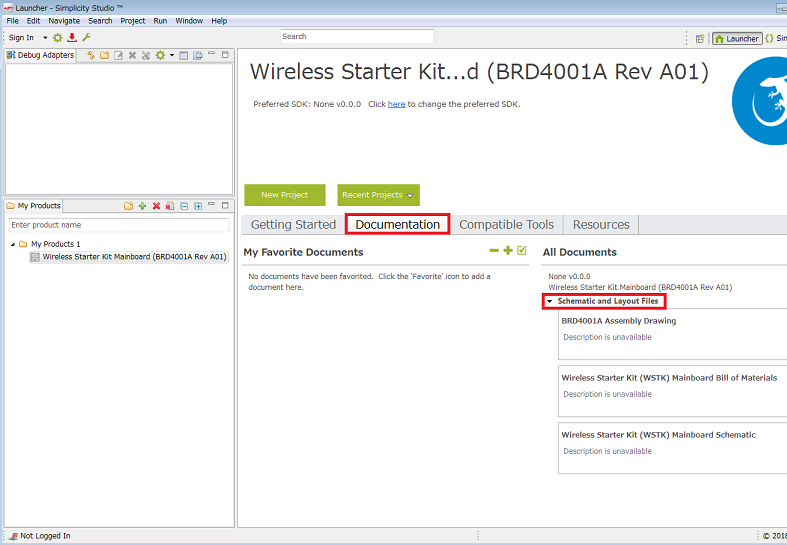787x545 pixels.
Task: Click the red X delete product icon
Action: click(x=157, y=206)
